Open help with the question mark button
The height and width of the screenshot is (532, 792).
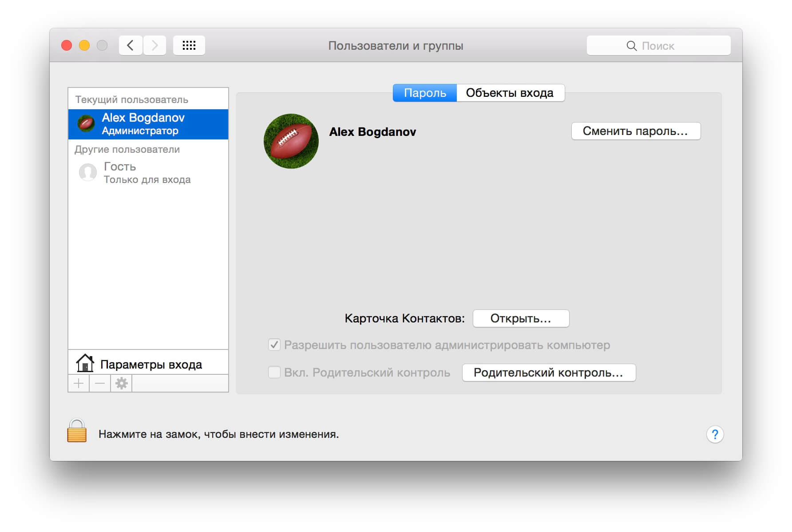coord(715,434)
